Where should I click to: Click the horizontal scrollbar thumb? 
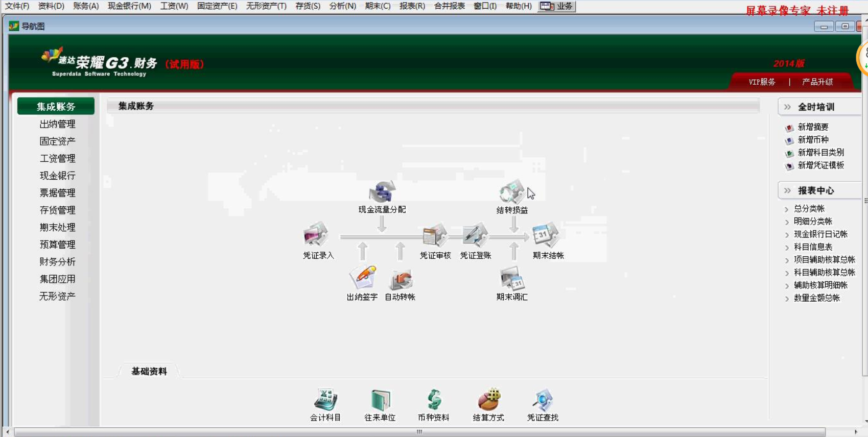[x=419, y=432]
